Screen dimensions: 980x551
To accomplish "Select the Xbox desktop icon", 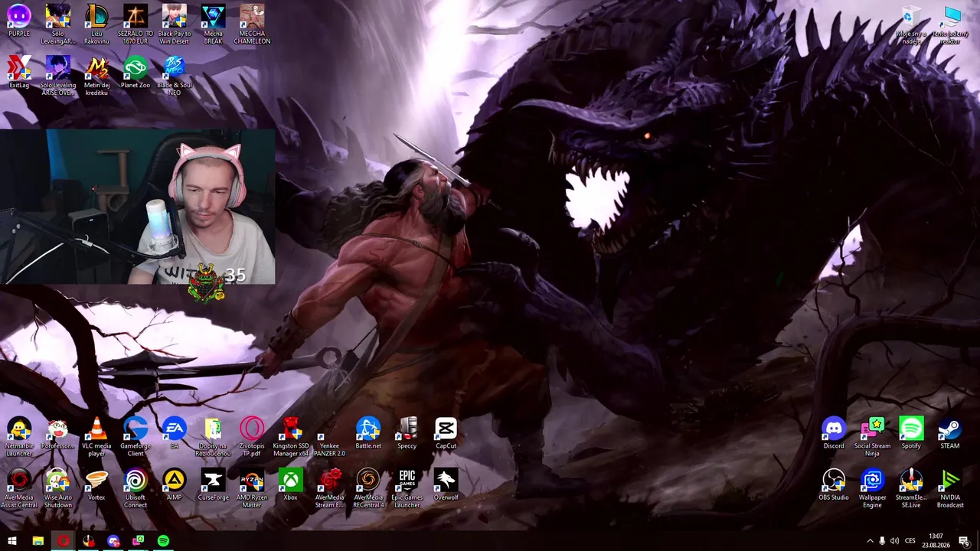I will point(290,485).
